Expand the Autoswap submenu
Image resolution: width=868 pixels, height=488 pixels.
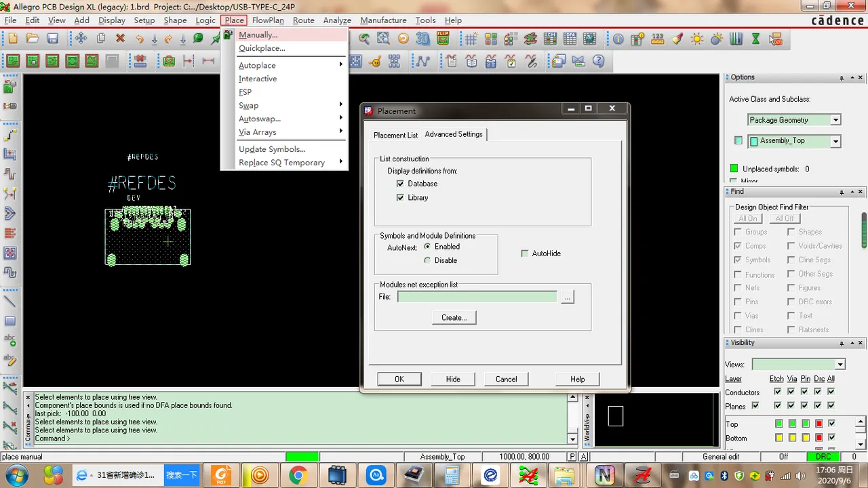[285, 119]
